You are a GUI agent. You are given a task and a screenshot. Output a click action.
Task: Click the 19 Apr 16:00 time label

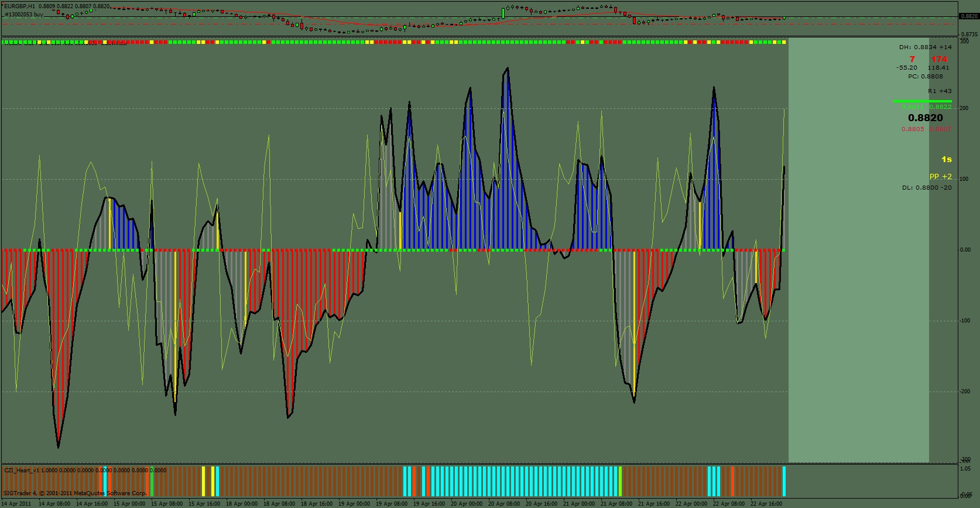click(x=430, y=503)
